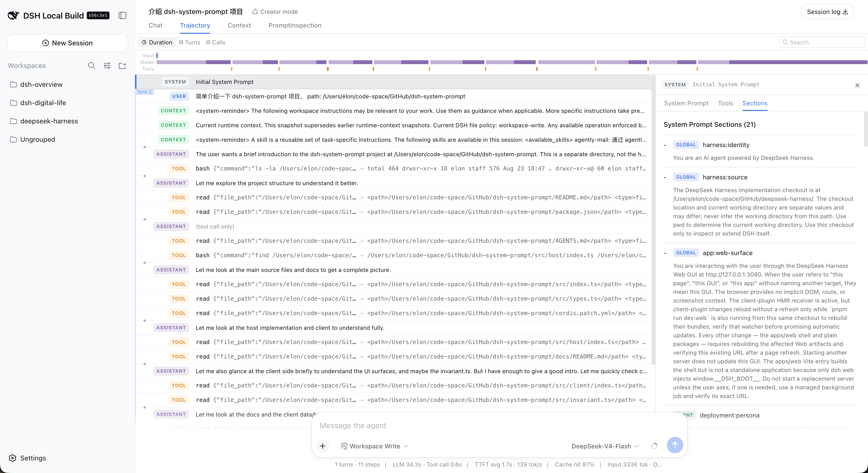Click the loading spinner beside the model selector

654,446
